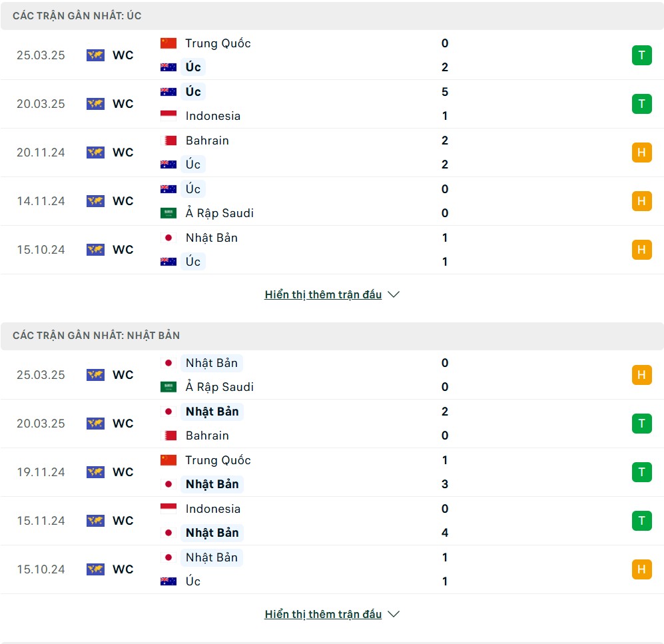Click chevron beside first Hiển thị thêm trận đấu

pyautogui.click(x=394, y=294)
